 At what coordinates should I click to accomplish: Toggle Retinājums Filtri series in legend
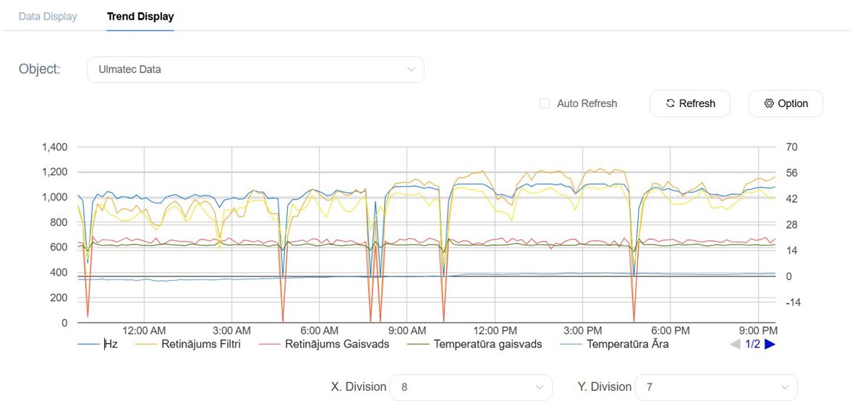pyautogui.click(x=200, y=344)
